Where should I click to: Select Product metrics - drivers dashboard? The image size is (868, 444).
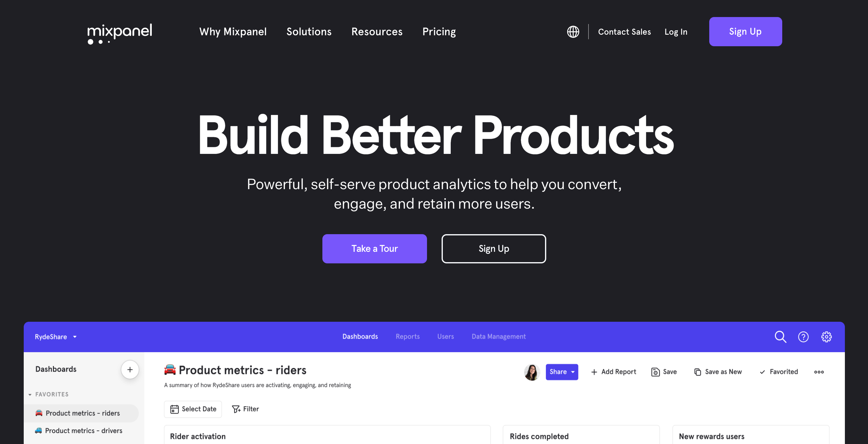(84, 430)
